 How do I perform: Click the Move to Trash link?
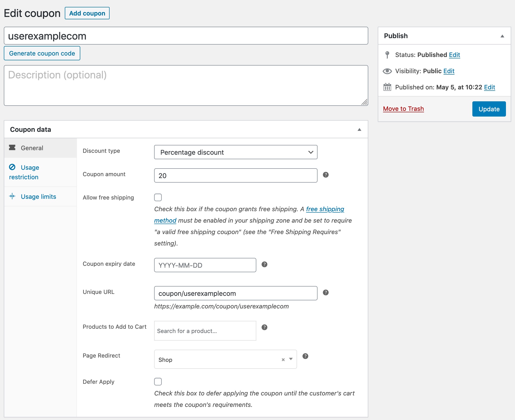(403, 109)
